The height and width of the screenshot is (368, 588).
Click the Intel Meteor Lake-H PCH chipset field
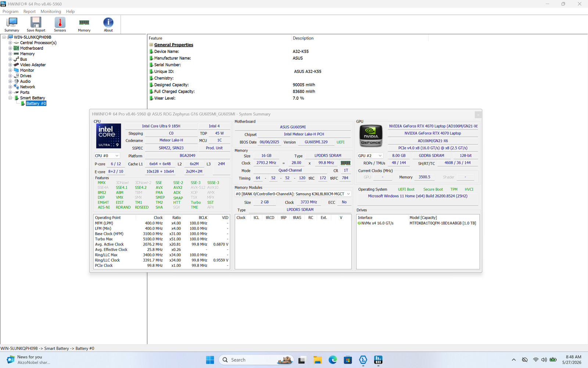(304, 134)
